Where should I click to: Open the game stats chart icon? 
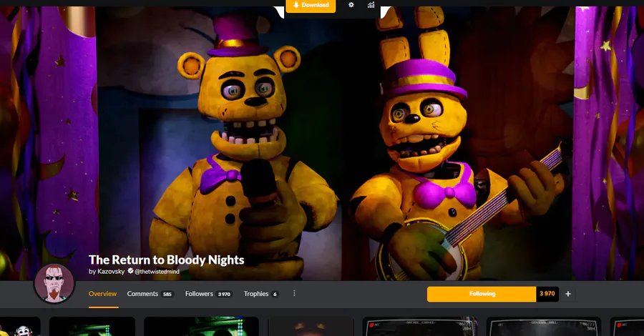point(371,5)
